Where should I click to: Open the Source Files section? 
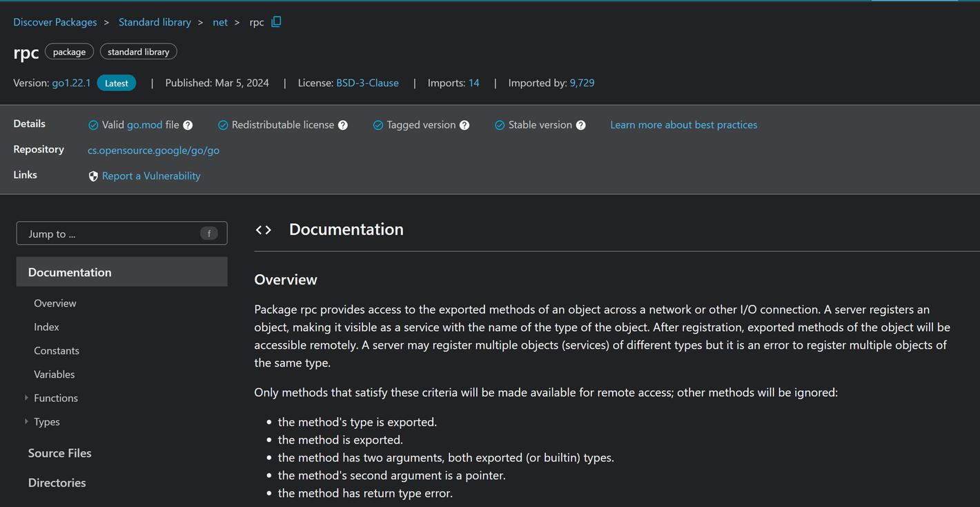pyautogui.click(x=59, y=453)
